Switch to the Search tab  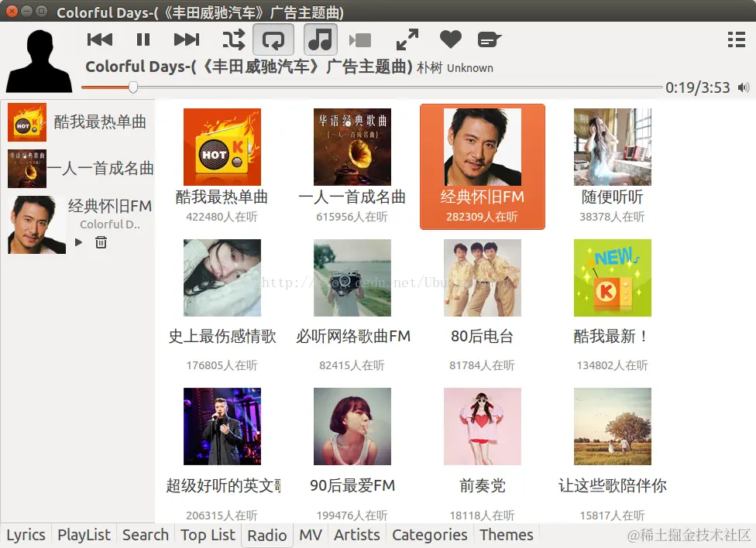146,535
